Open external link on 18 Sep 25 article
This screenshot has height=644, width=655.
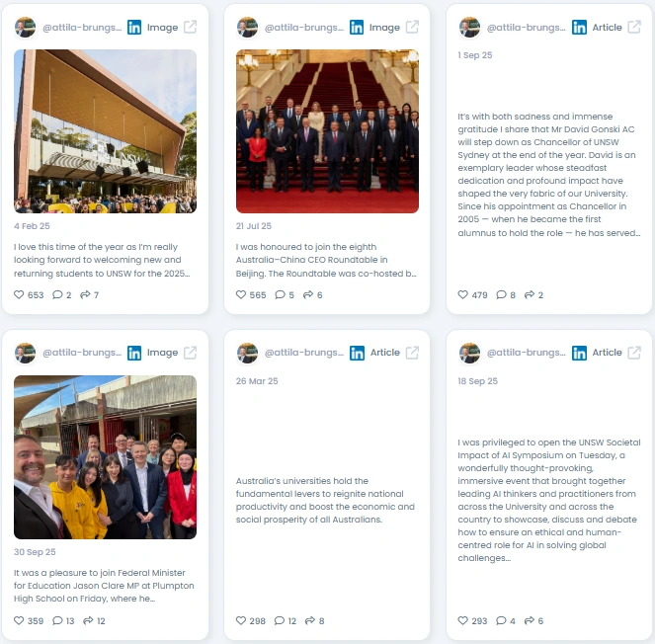coord(634,353)
